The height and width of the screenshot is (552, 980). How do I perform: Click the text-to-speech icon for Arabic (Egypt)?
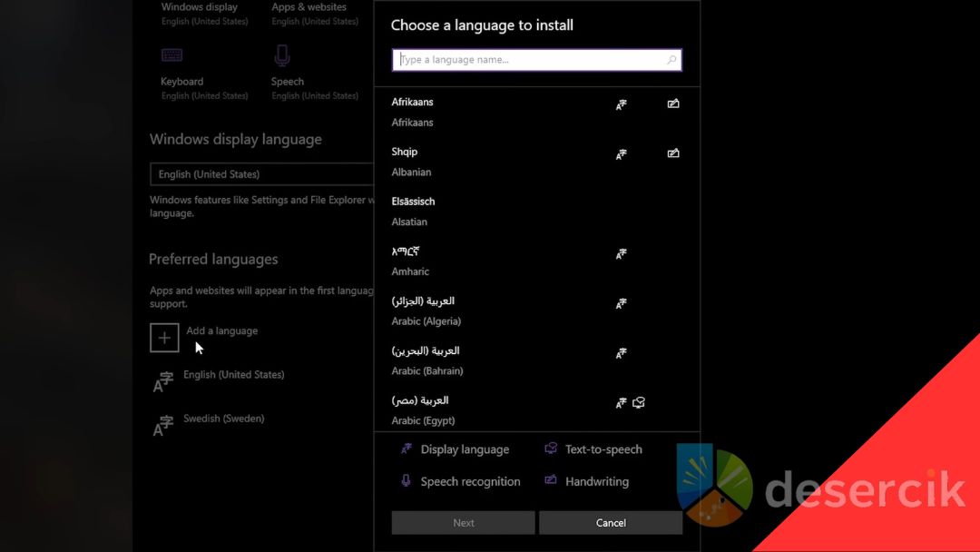coord(639,402)
